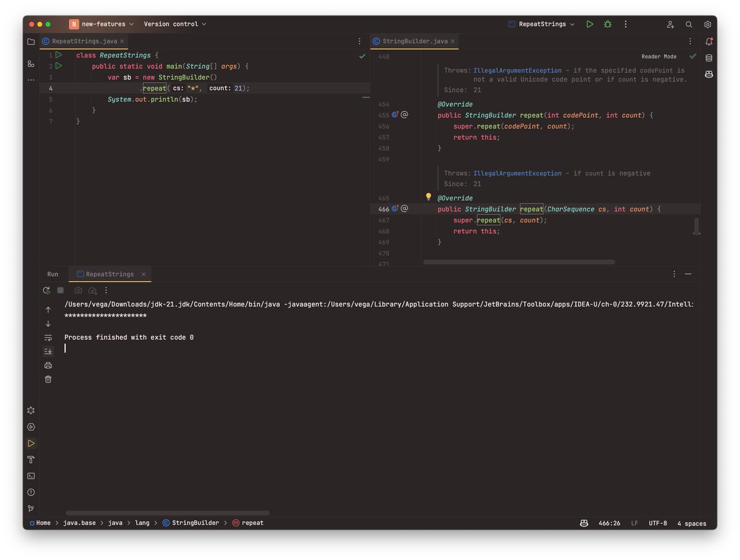The width and height of the screenshot is (740, 560).
Task: Click the java.base breadcrumb
Action: click(x=79, y=523)
